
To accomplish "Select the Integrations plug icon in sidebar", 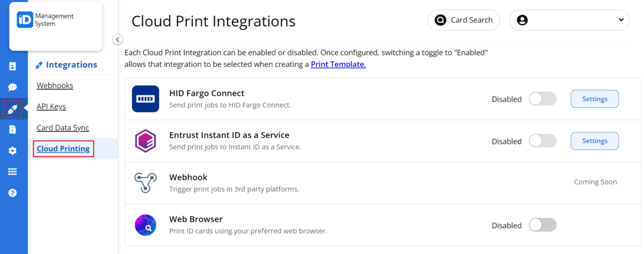I will [x=12, y=109].
